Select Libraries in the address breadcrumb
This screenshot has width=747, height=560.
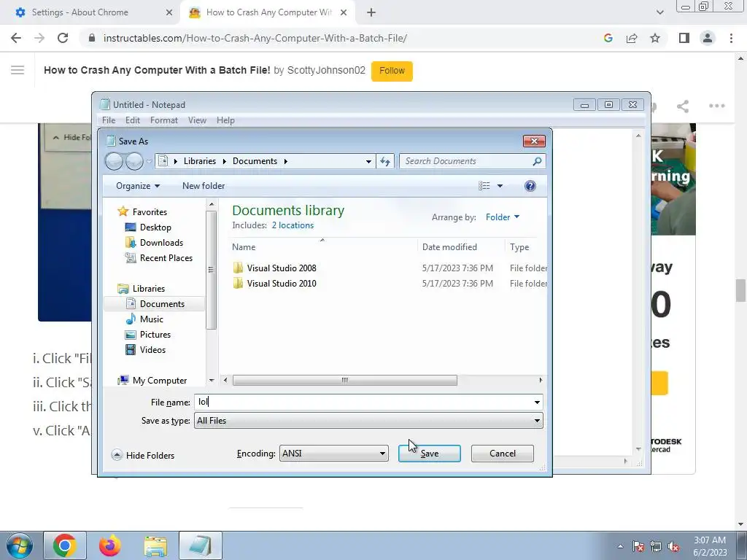(200, 161)
